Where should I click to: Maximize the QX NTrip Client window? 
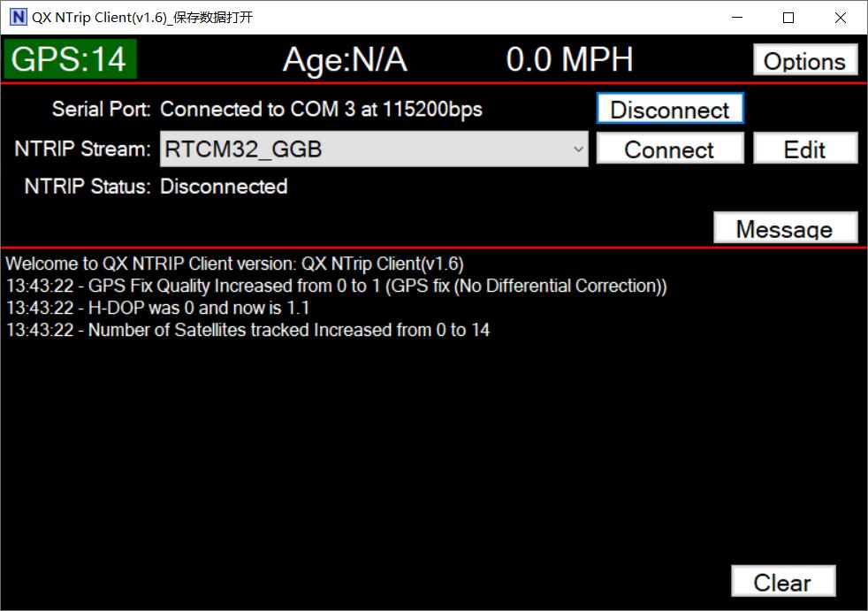788,17
